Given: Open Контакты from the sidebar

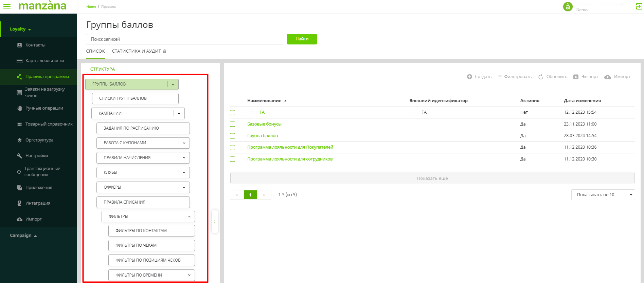Looking at the screenshot, I should pyautogui.click(x=35, y=45).
